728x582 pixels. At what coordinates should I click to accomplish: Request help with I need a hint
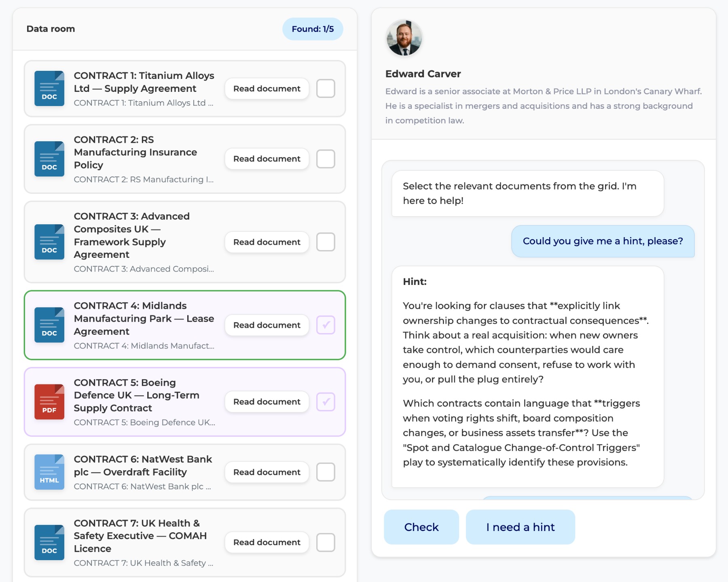click(x=521, y=527)
